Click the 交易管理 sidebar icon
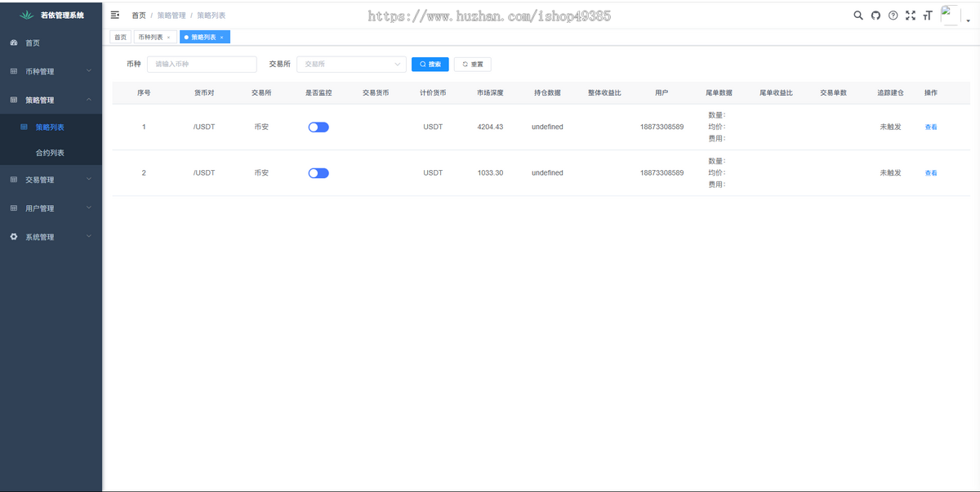The width and height of the screenshot is (980, 492). pos(13,179)
